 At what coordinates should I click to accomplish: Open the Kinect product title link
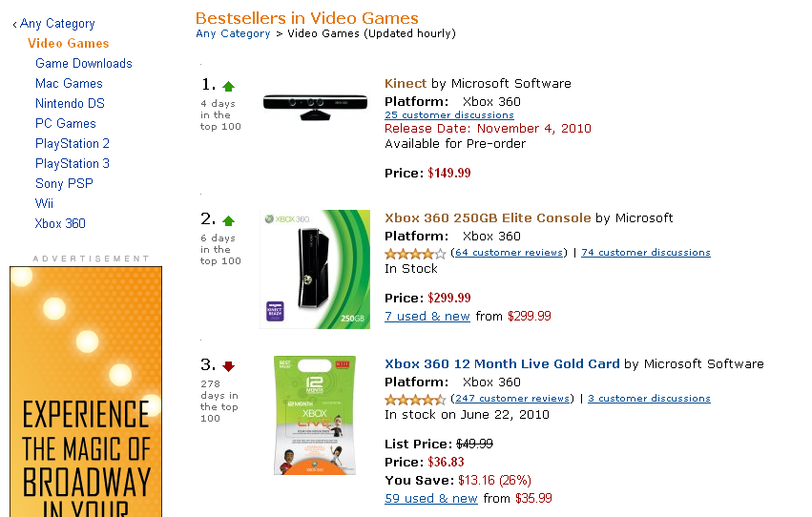406,83
